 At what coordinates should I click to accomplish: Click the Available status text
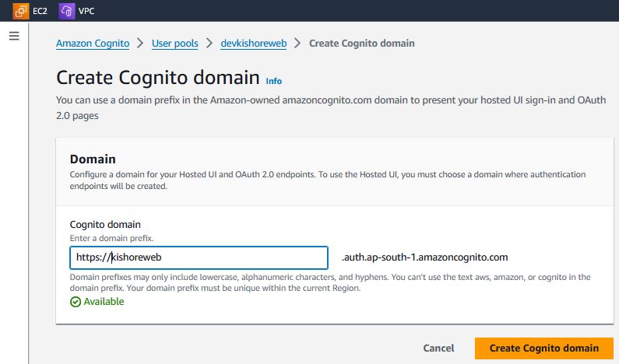point(104,301)
